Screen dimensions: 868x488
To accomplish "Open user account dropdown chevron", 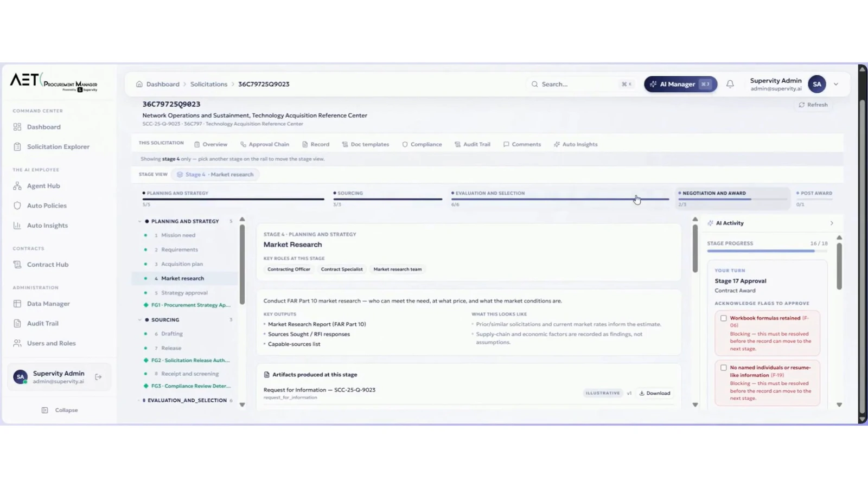I will [x=836, y=84].
